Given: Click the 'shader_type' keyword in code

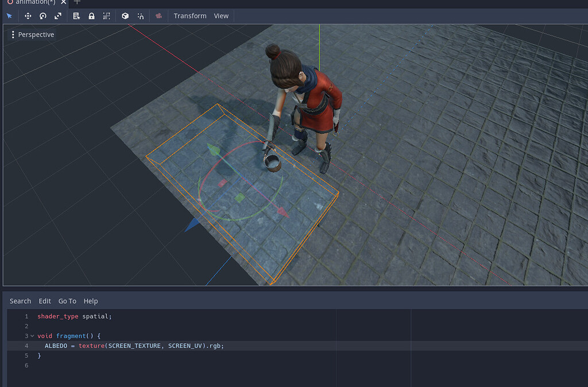Looking at the screenshot, I should [x=58, y=316].
